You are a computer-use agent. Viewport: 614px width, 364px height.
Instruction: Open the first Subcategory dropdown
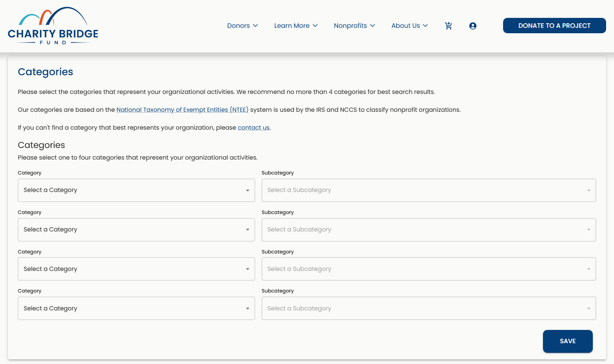point(429,190)
